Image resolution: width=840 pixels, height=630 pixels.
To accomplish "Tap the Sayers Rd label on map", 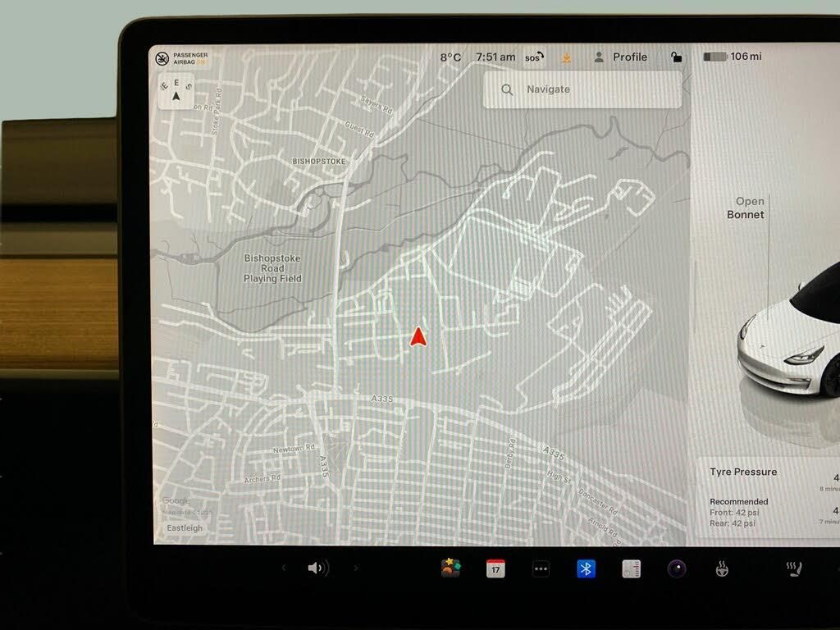I will click(x=377, y=104).
